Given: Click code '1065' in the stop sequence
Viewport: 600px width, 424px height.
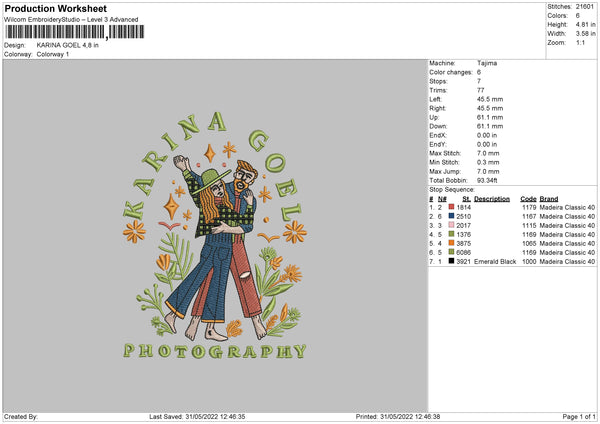Looking at the screenshot, I should (529, 243).
